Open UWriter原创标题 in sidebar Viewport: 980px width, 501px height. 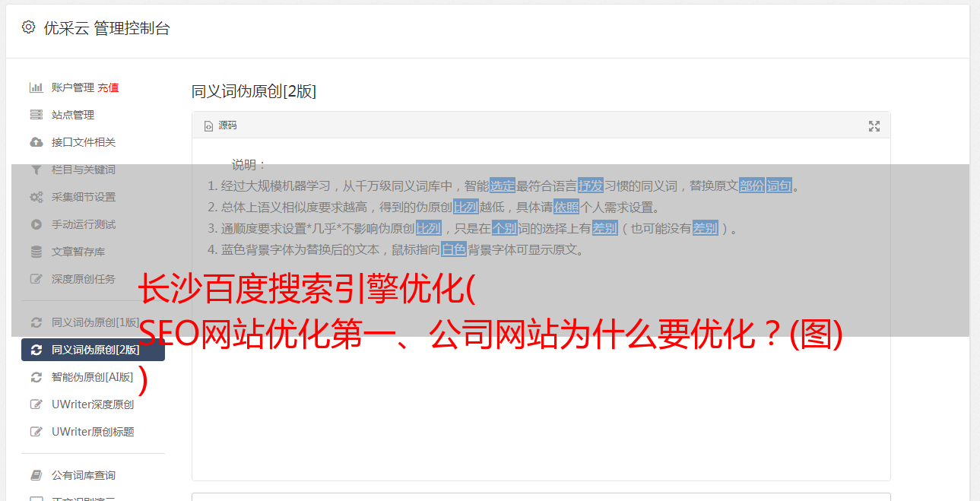[x=93, y=432]
